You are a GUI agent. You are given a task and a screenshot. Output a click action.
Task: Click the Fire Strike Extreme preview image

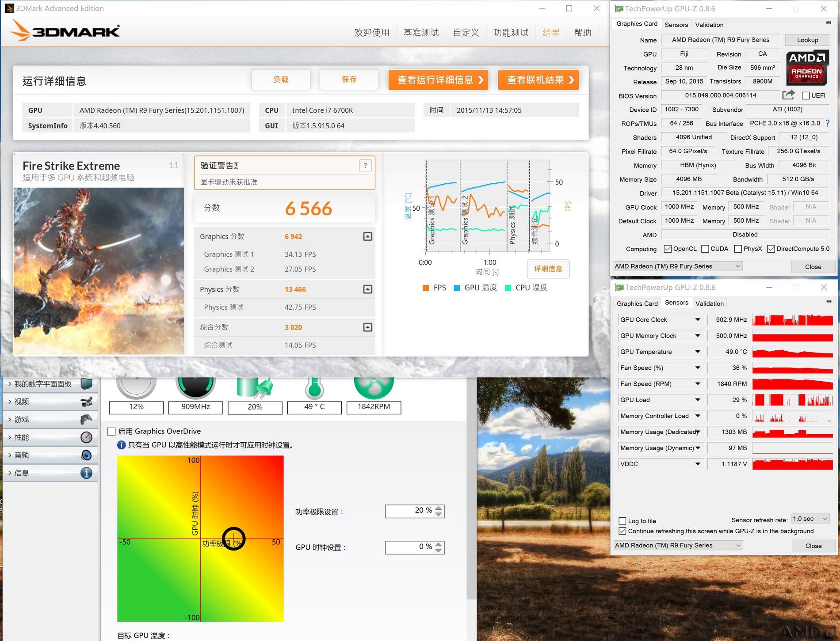point(99,271)
